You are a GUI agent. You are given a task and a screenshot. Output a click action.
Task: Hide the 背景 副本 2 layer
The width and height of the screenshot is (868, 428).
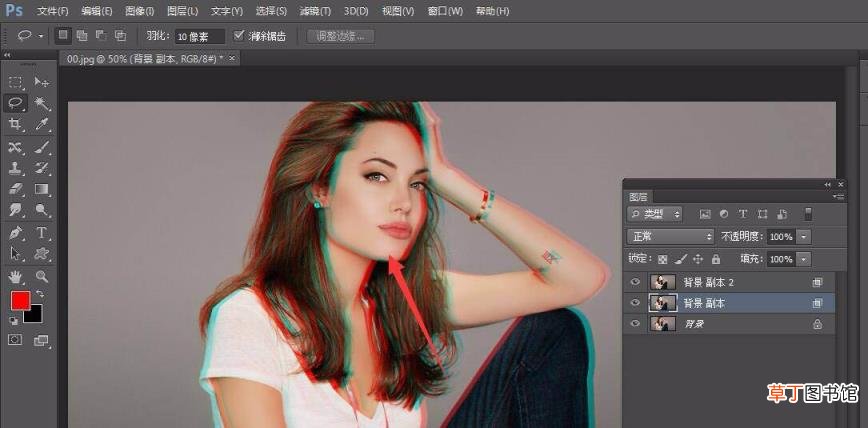point(635,282)
